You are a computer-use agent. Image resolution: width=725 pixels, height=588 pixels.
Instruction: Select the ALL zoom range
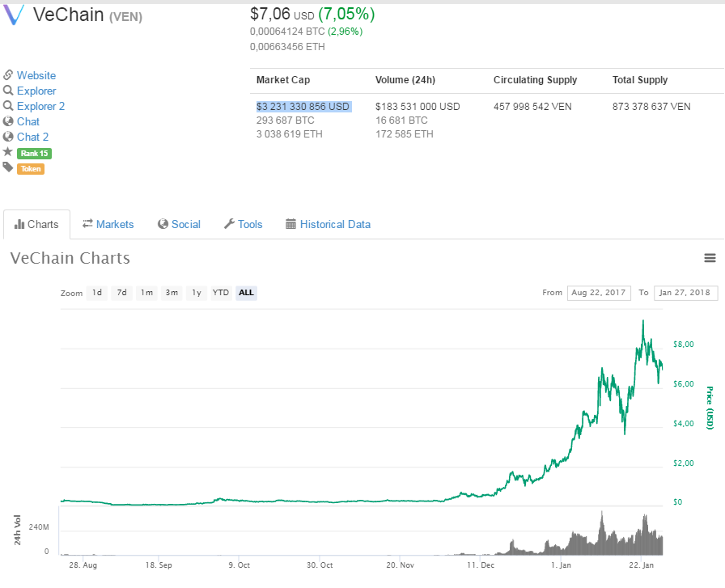pyautogui.click(x=246, y=293)
